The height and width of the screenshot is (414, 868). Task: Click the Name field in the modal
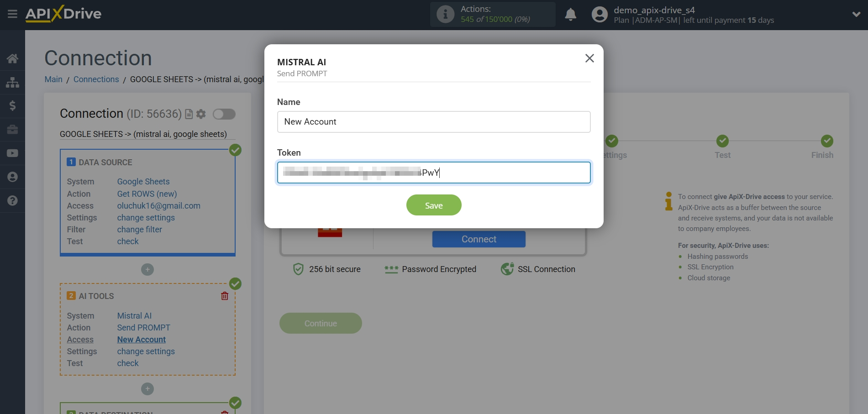(x=433, y=122)
